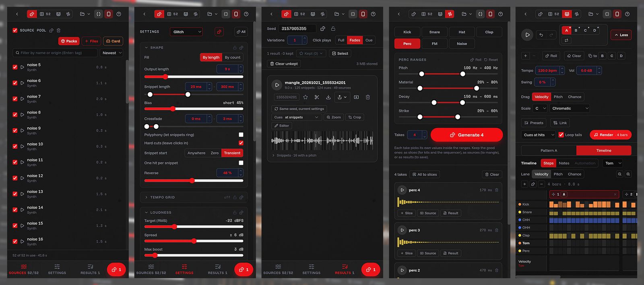Click the lock icon next to the seed
This screenshot has height=285, width=644.
click(x=333, y=29)
